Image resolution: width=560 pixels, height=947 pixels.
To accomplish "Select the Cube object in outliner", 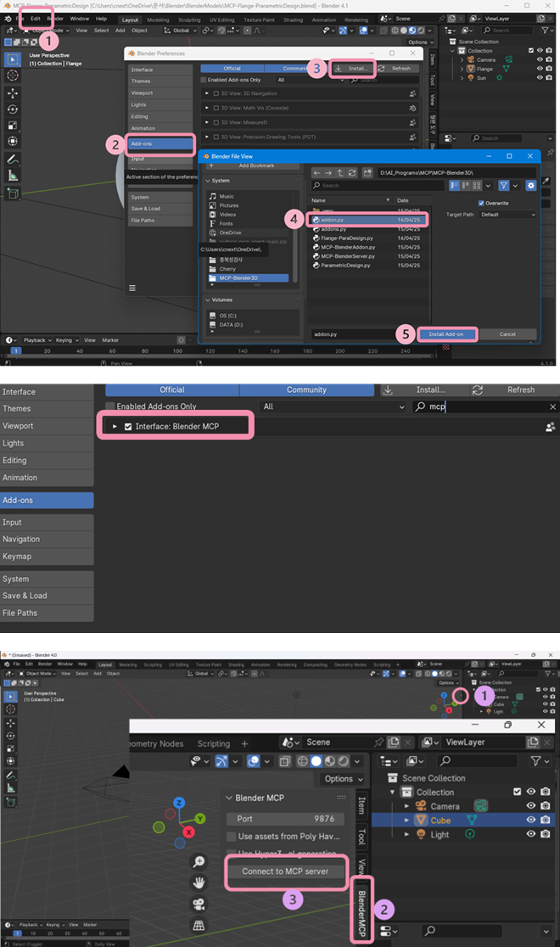I will coord(440,821).
